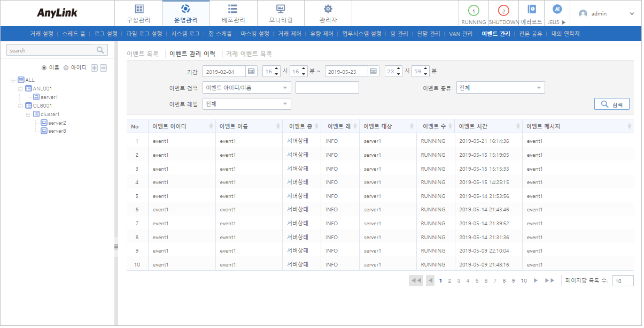Select the 이름 radio button
Image resolution: width=644 pixels, height=328 pixels.
[x=44, y=67]
